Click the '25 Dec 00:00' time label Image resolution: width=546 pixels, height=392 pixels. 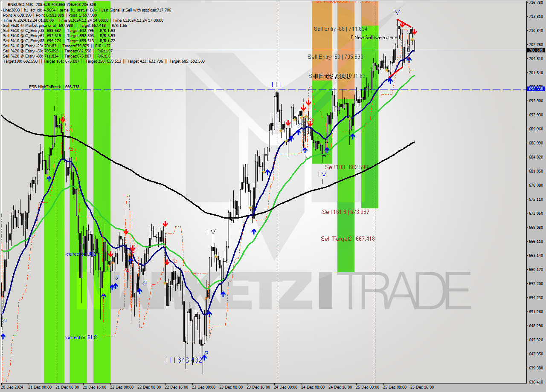click(368, 387)
